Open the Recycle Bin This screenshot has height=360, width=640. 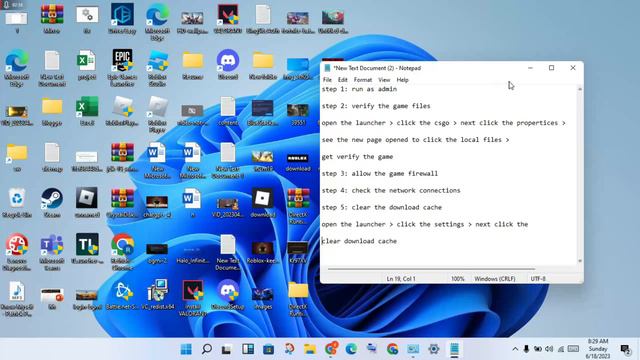17,202
